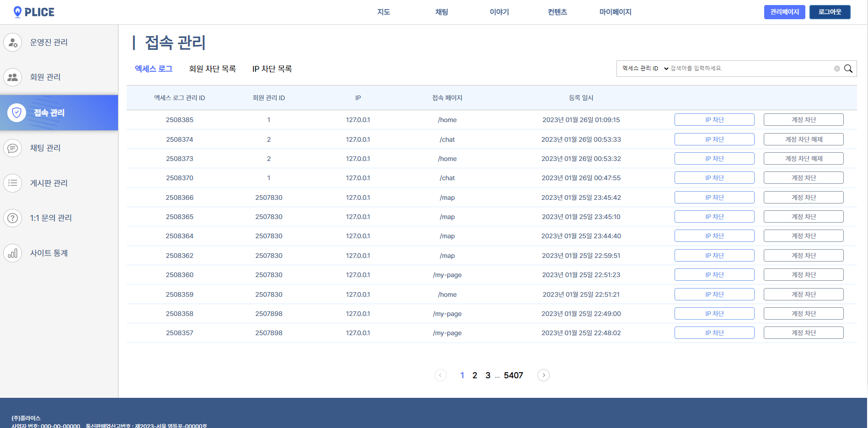Viewport: 868px width, 428px height.
Task: Jump to page 5407 in pagination
Action: click(x=513, y=375)
